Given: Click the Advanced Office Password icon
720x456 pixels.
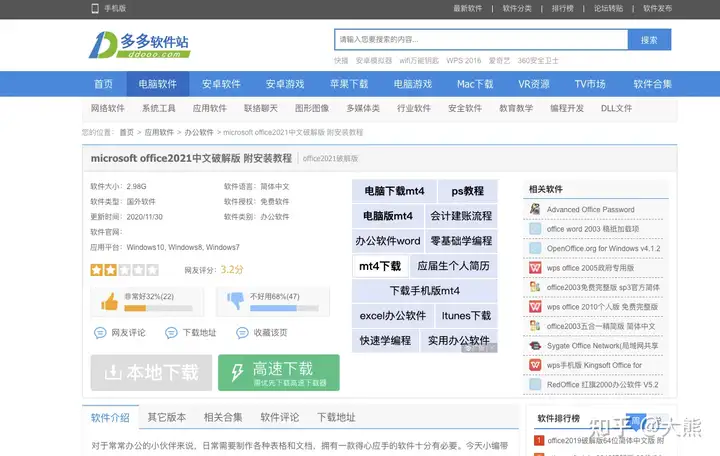Looking at the screenshot, I should 535,209.
